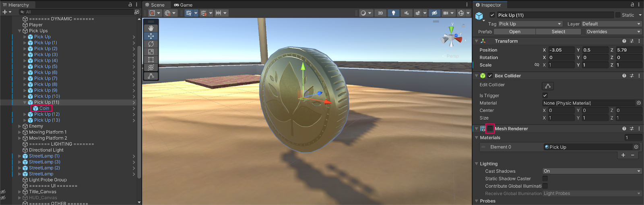Viewport: 644px width, 205px height.
Task: Toggle scene lighting lightbulb icon
Action: tap(394, 13)
